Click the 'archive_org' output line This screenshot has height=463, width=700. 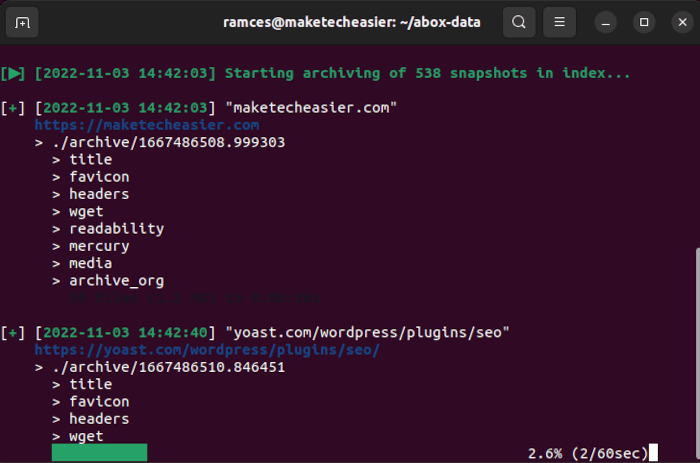(x=117, y=281)
